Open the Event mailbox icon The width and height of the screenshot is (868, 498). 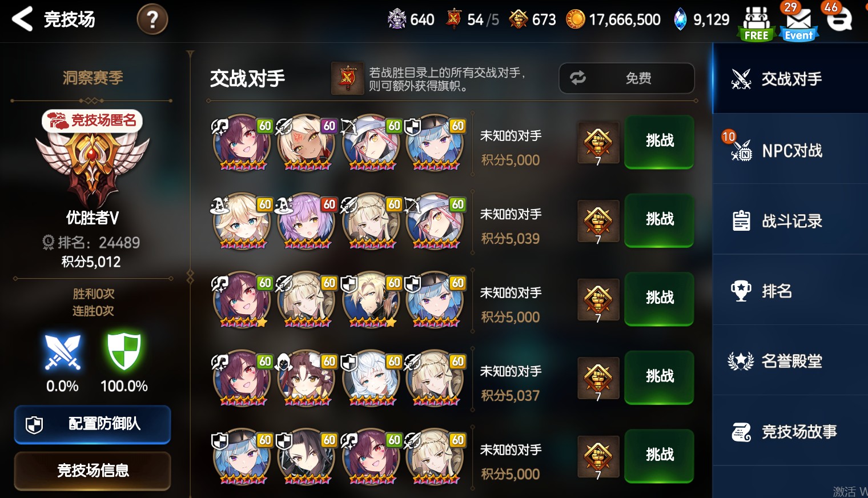click(x=798, y=23)
